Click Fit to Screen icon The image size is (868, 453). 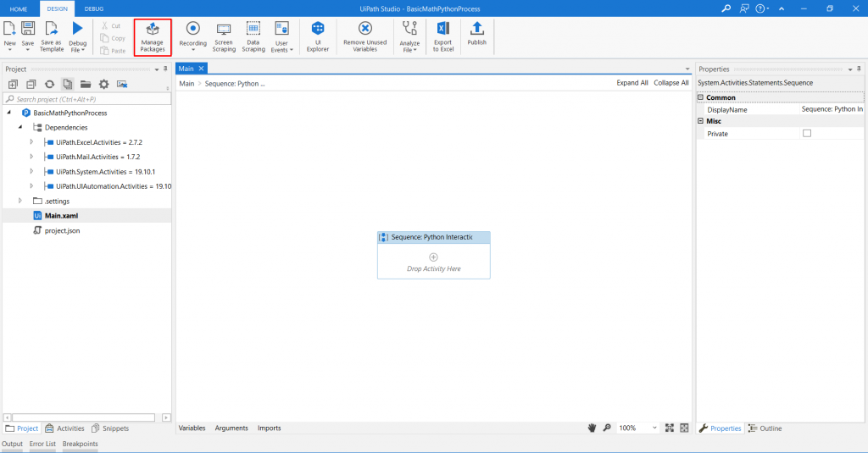point(670,428)
